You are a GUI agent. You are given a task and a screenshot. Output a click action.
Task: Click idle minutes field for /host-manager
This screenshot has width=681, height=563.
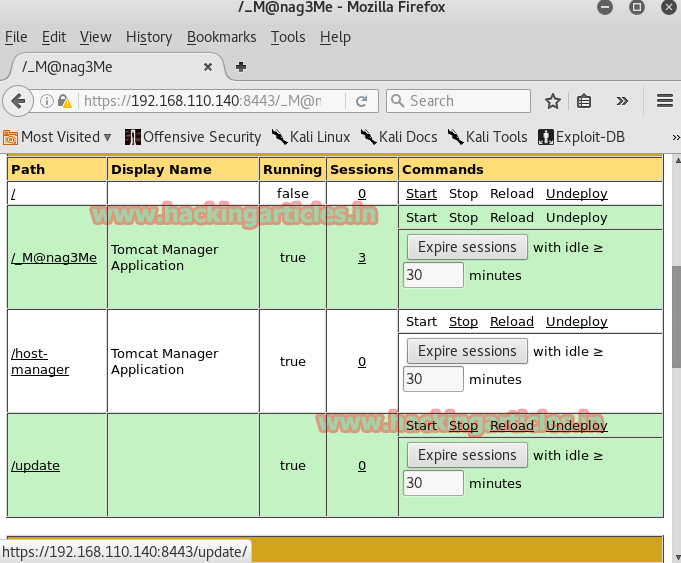coord(433,379)
